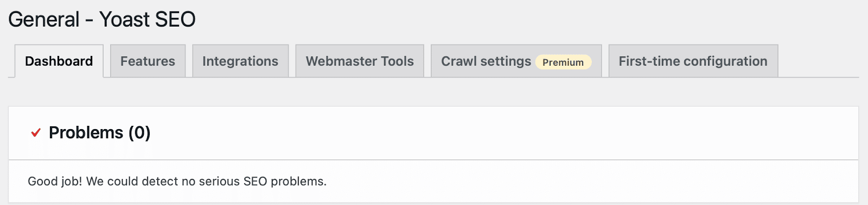Click the empty tab strip after First-time configuration
The height and width of the screenshot is (205, 868).
click(819, 61)
